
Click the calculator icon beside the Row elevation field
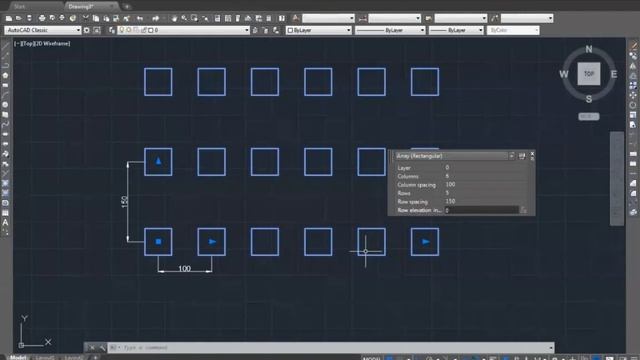pyautogui.click(x=523, y=210)
